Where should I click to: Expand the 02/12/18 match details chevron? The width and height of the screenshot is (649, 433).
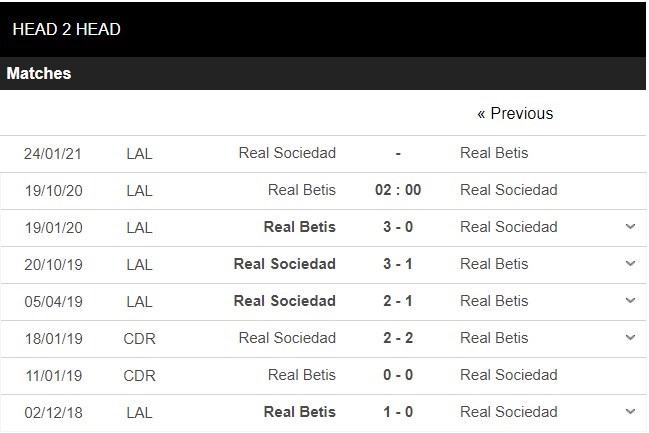click(x=630, y=412)
